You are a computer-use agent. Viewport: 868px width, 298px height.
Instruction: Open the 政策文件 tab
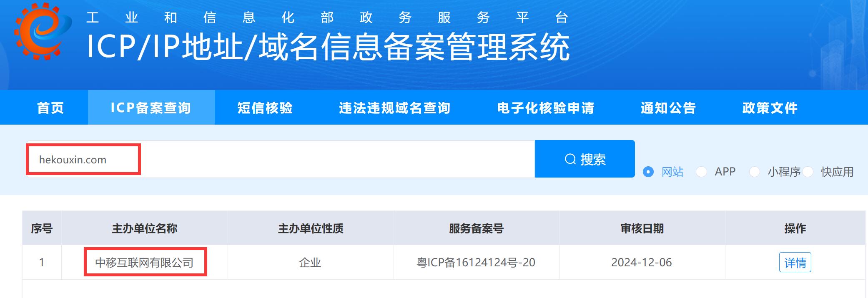(770, 108)
